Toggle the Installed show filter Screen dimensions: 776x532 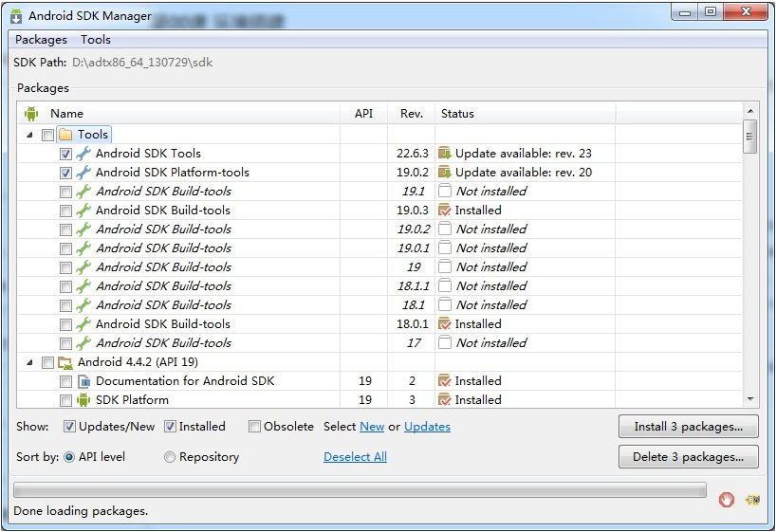pos(170,426)
